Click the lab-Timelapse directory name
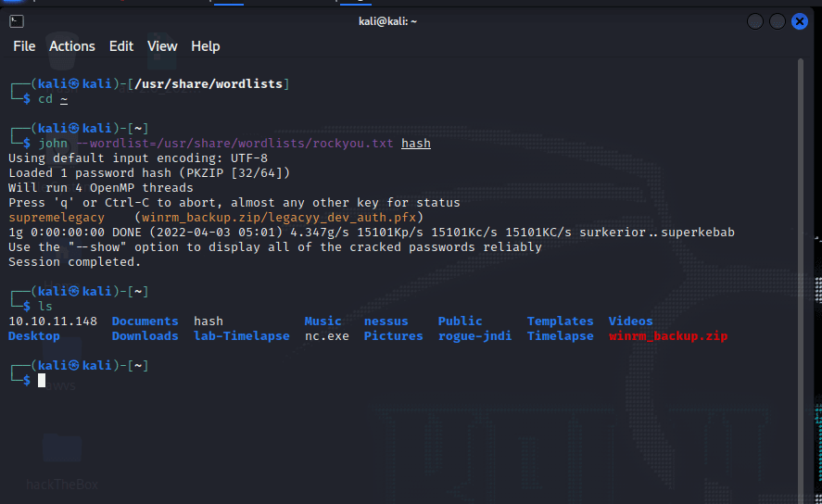The width and height of the screenshot is (822, 504). pos(241,336)
